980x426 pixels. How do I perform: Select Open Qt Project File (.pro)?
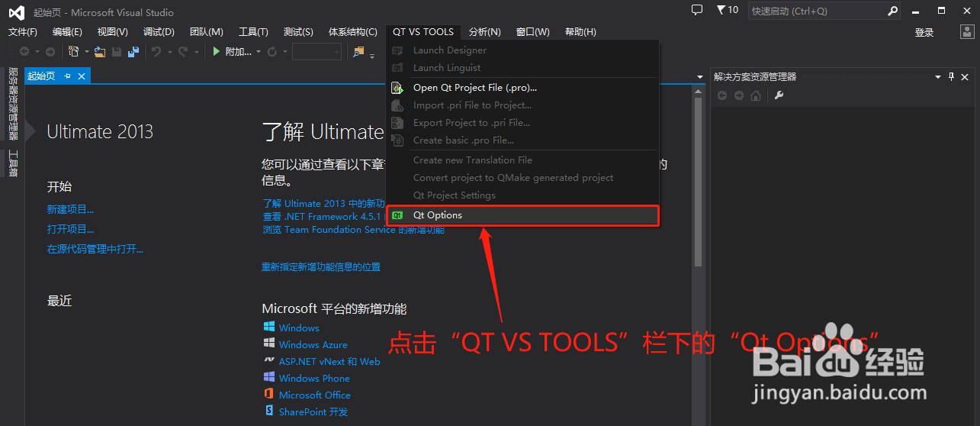click(523, 88)
